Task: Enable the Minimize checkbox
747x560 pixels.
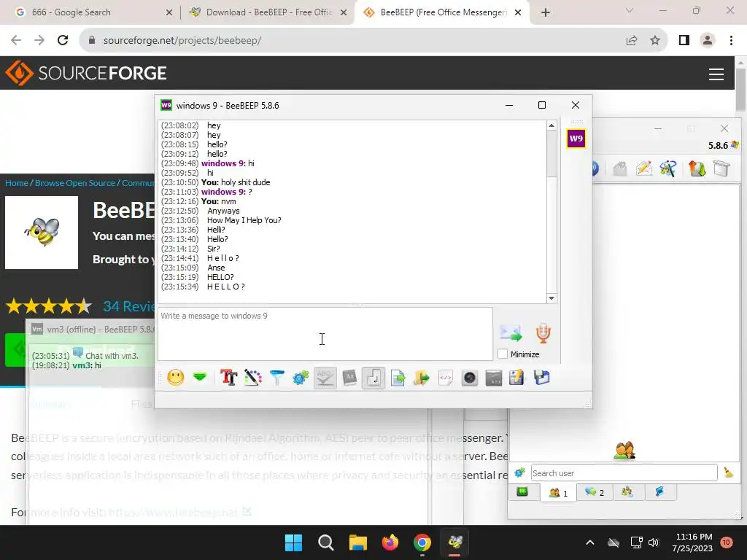Action: (x=503, y=354)
